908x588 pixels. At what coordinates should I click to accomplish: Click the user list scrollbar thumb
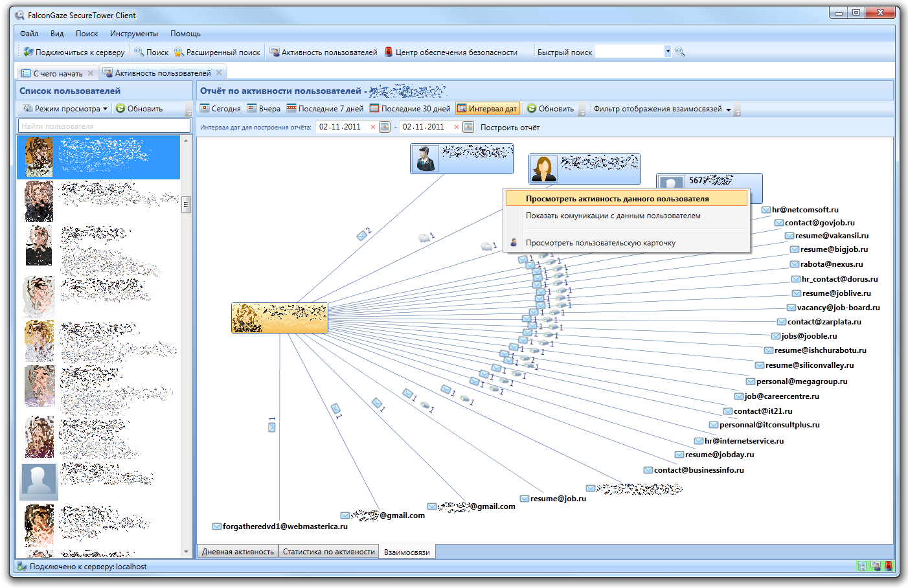click(186, 205)
